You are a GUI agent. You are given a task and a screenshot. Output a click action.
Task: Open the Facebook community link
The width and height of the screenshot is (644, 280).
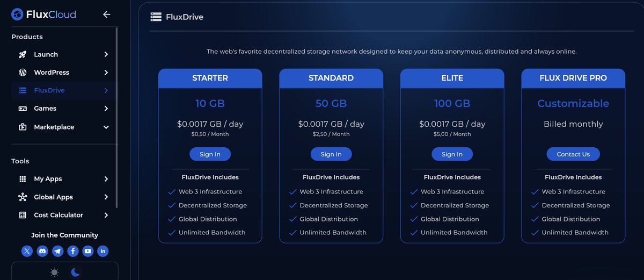(x=72, y=251)
